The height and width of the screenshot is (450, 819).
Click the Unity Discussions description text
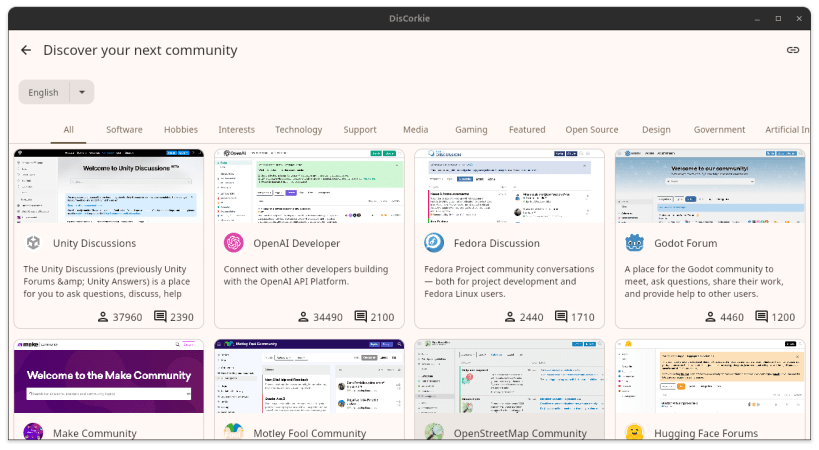coord(107,281)
